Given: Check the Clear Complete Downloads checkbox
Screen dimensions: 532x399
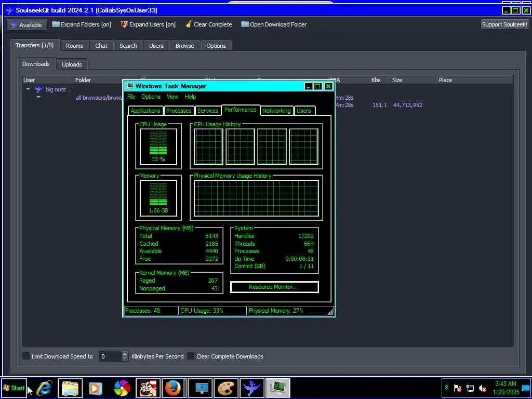Looking at the screenshot, I should click(191, 356).
